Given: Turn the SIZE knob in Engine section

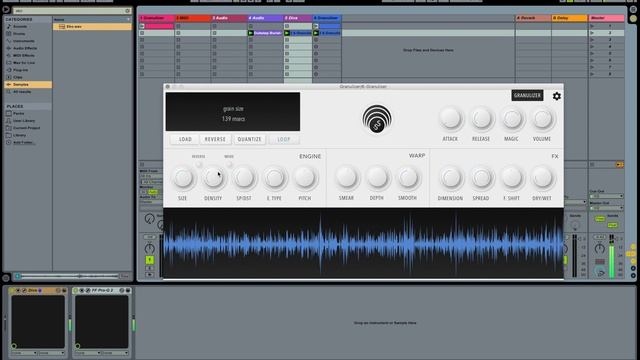Looking at the screenshot, I should click(182, 178).
